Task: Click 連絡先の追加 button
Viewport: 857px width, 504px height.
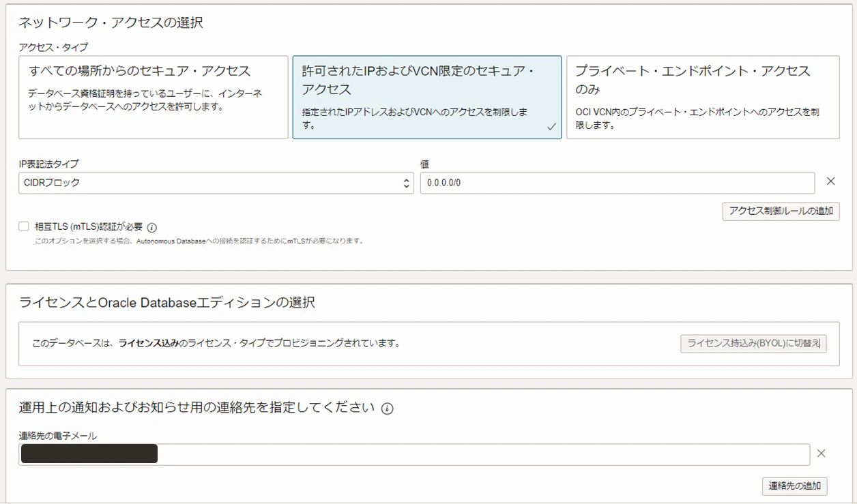Action: click(795, 486)
